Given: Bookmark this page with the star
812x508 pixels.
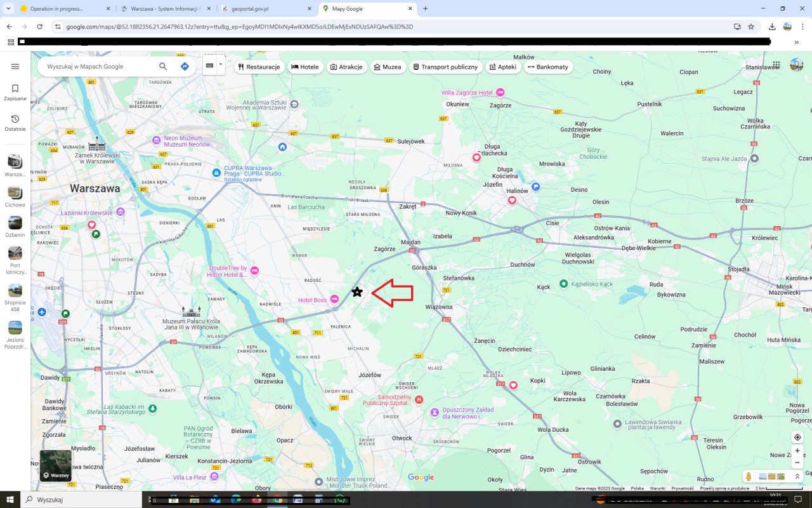Looking at the screenshot, I should coord(751,27).
